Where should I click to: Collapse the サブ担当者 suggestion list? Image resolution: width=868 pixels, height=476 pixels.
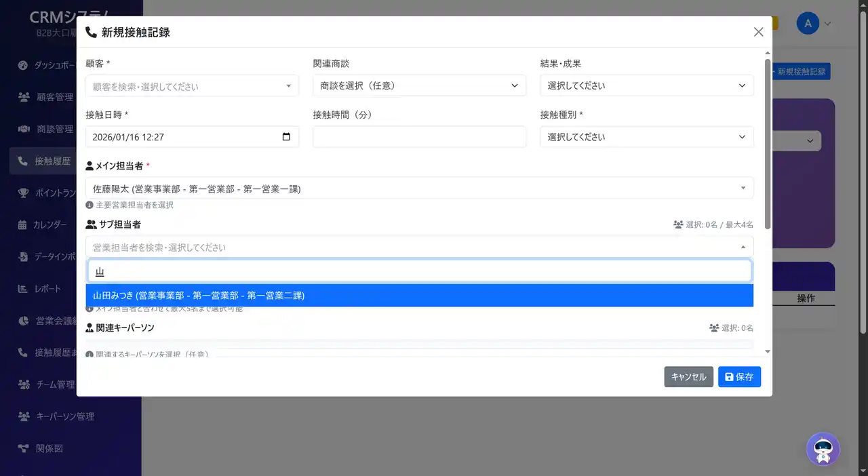coord(743,247)
